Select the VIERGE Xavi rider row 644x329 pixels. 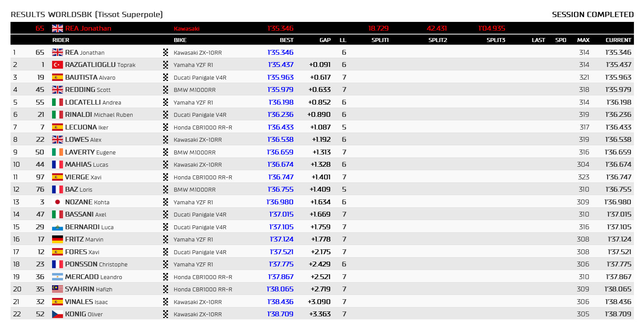coord(322,177)
